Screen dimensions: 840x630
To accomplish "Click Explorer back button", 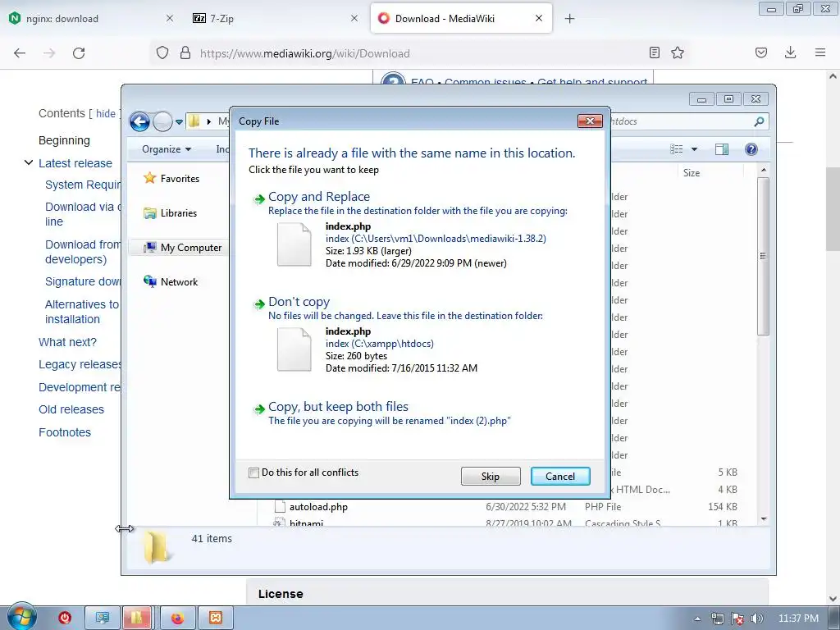I will [x=139, y=121].
